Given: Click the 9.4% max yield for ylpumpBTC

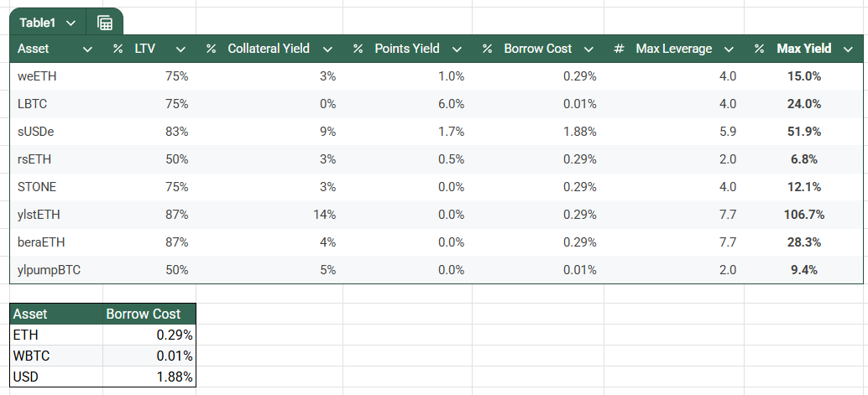Looking at the screenshot, I should pos(804,270).
